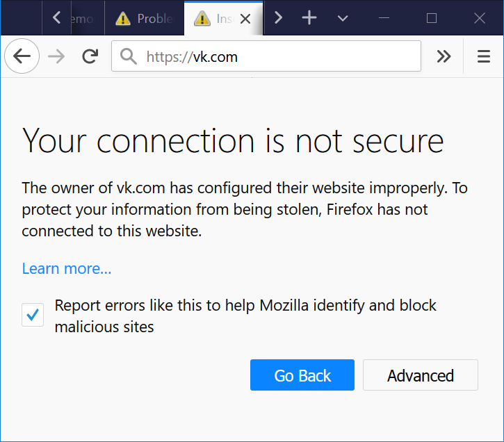Open the Advanced options button
504x442 pixels.
421,375
